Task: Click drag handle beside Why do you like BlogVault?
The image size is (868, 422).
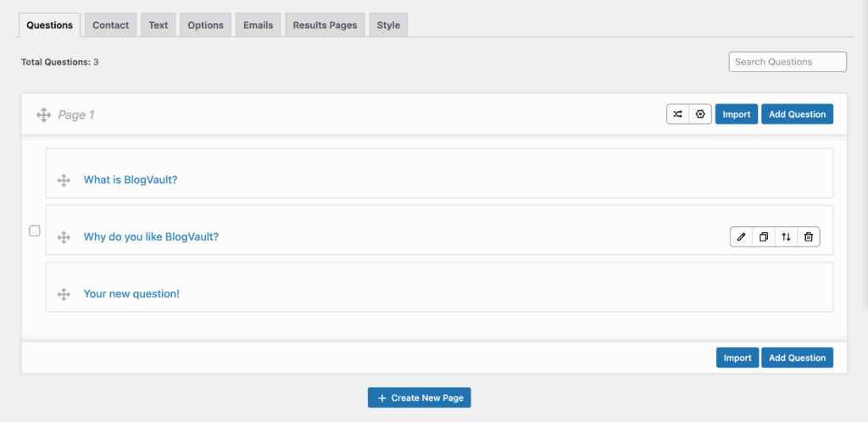Action: (x=64, y=237)
